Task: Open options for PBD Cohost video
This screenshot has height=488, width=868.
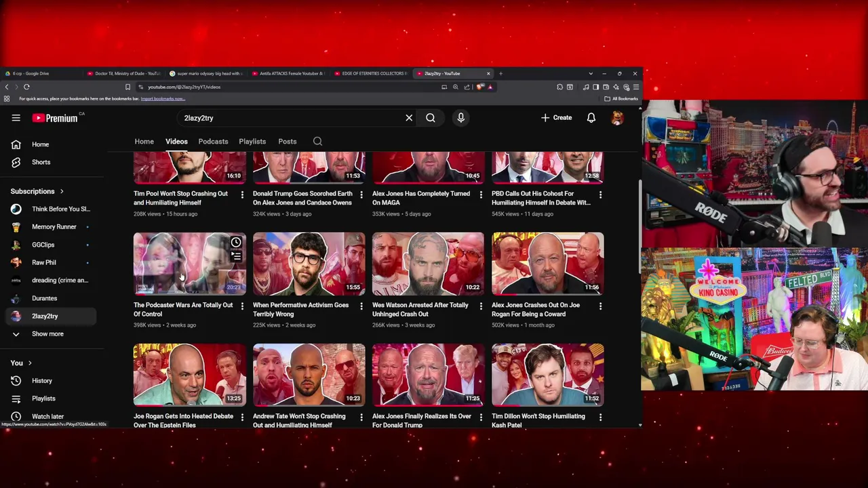Action: click(600, 195)
